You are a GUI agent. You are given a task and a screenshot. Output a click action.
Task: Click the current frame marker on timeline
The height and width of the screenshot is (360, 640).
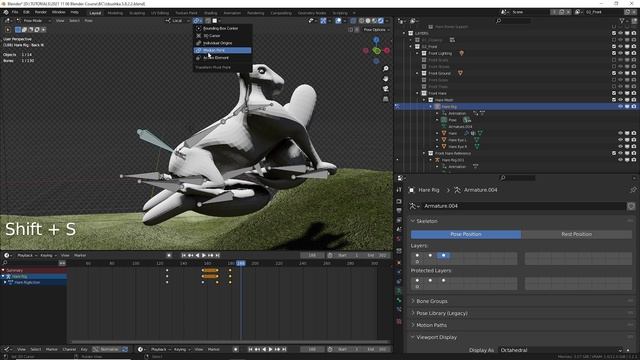pos(241,264)
